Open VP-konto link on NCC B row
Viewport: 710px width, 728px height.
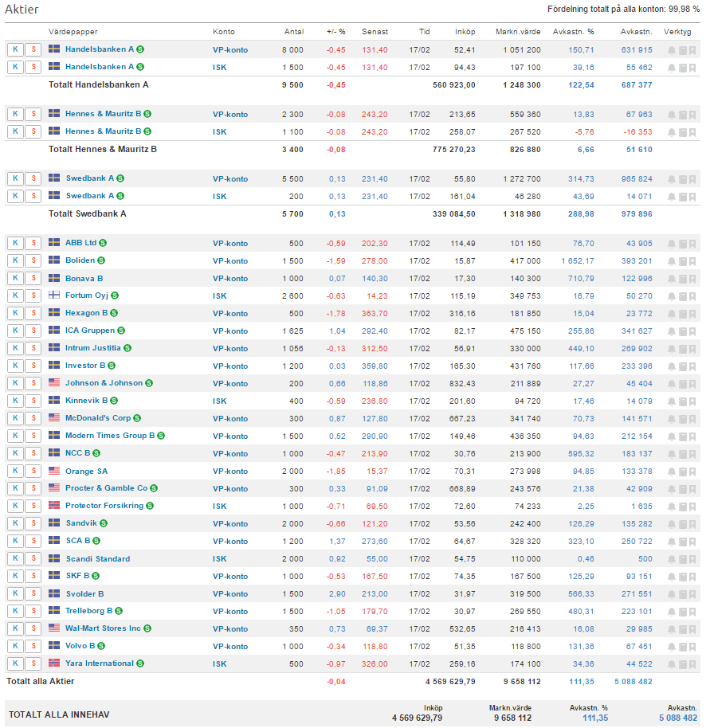point(230,454)
